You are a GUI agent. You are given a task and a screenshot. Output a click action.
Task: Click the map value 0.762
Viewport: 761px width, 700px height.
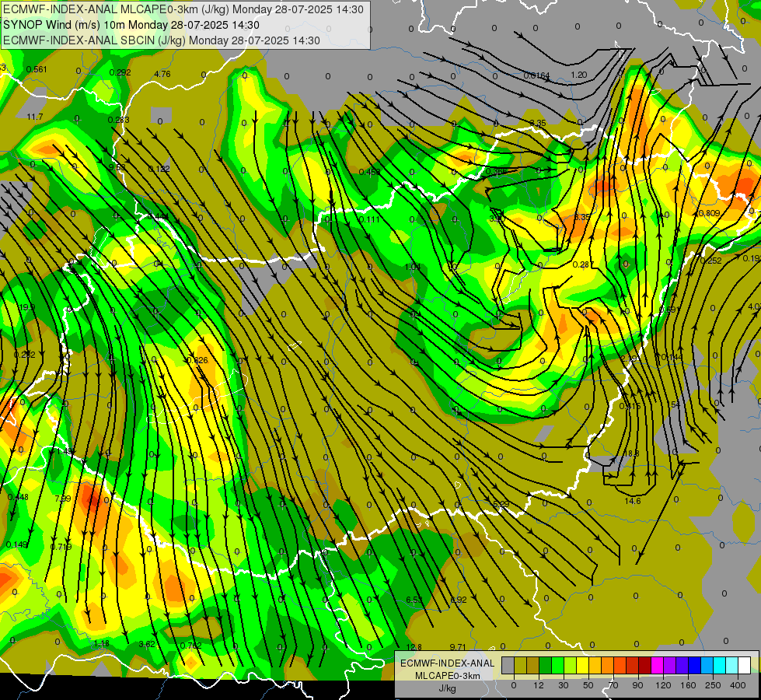190,646
